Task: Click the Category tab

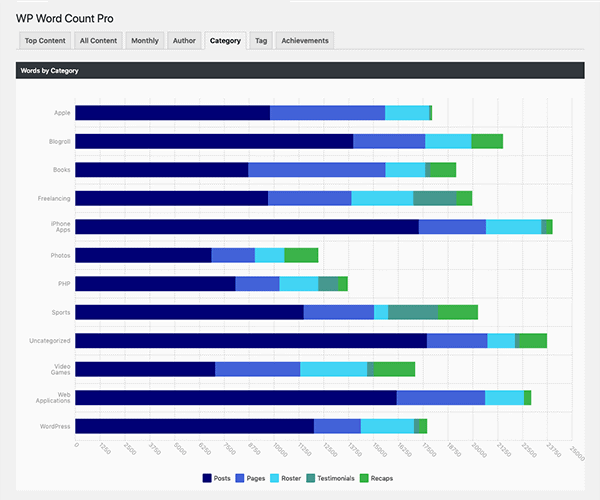Action: click(225, 41)
